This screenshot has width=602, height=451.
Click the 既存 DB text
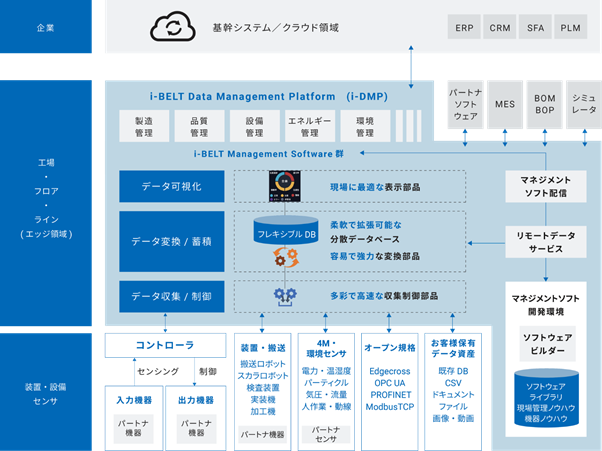click(453, 371)
